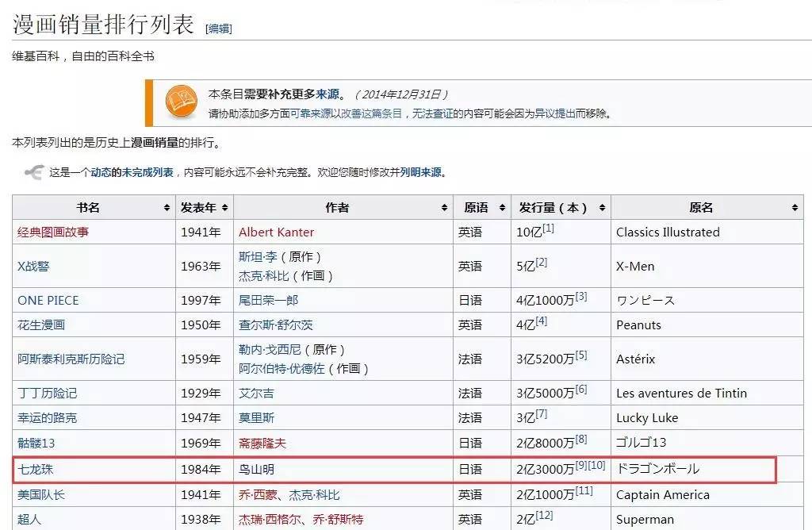The image size is (812, 530).
Task: Open citation [2] next to 5亿
Action: tap(541, 262)
